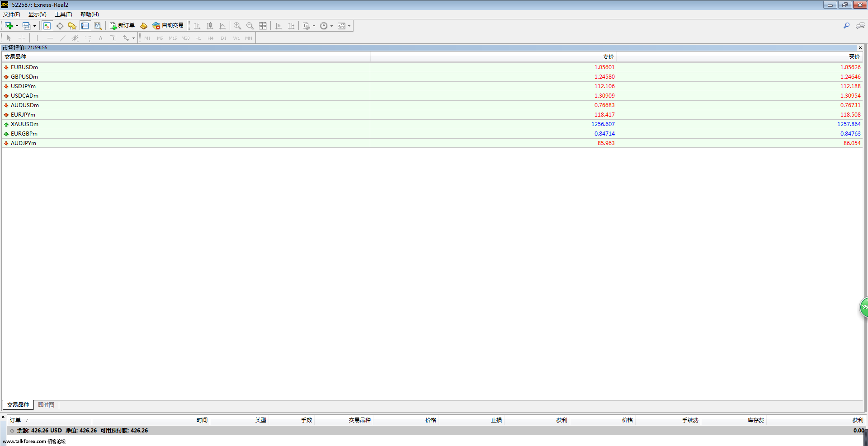Enable chart auto scroll
Viewport: 868px width, 446px height.
(x=278, y=26)
